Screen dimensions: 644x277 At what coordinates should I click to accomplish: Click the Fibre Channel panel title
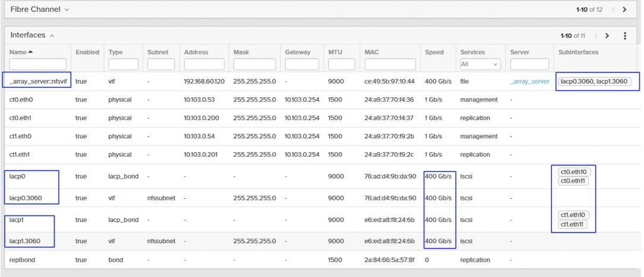pos(36,9)
